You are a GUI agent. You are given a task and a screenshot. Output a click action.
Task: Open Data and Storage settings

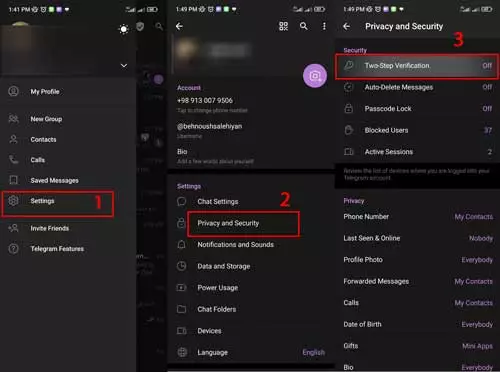tap(251, 266)
